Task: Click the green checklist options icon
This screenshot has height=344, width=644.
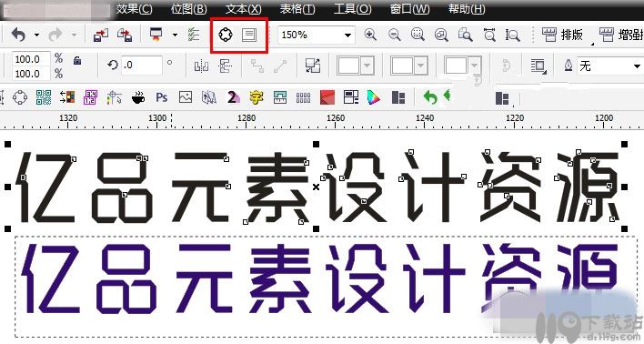Action: pyautogui.click(x=194, y=35)
